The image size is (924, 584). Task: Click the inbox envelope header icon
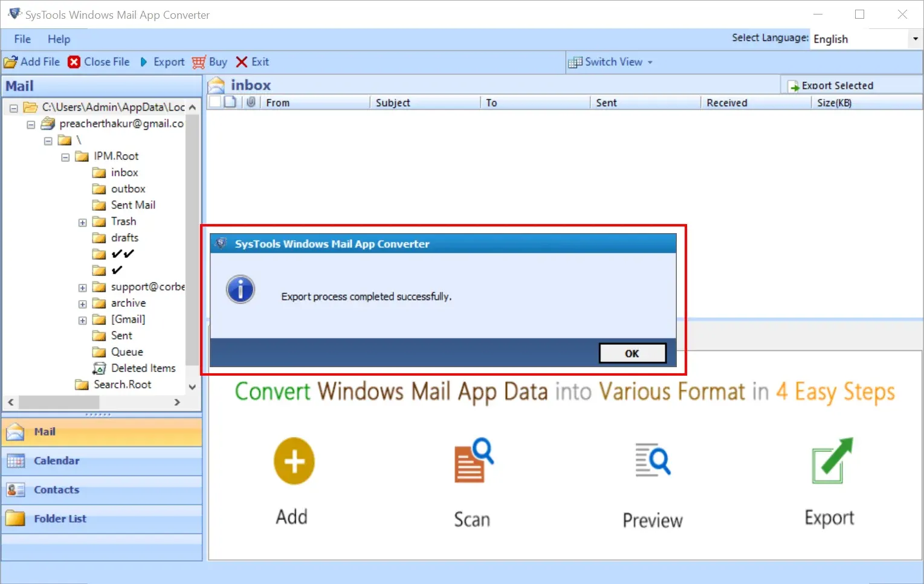click(216, 85)
